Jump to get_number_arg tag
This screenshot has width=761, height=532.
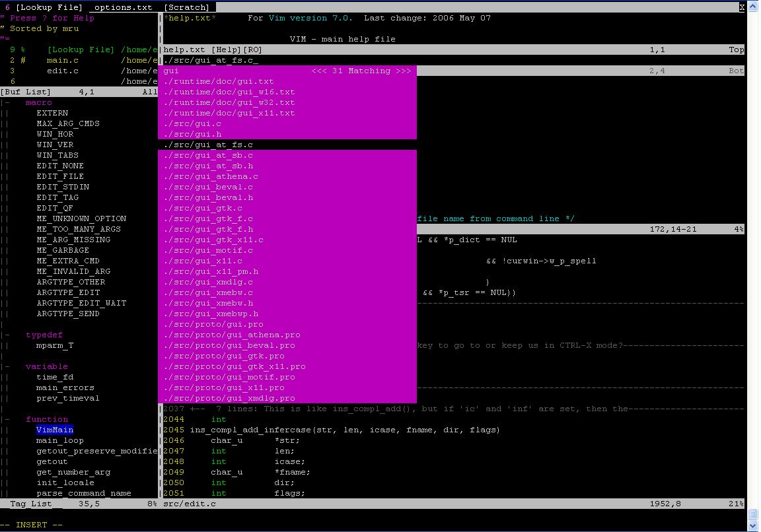tap(73, 472)
